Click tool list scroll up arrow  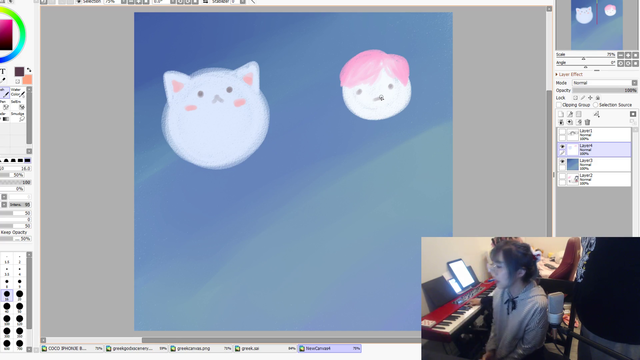(29, 89)
